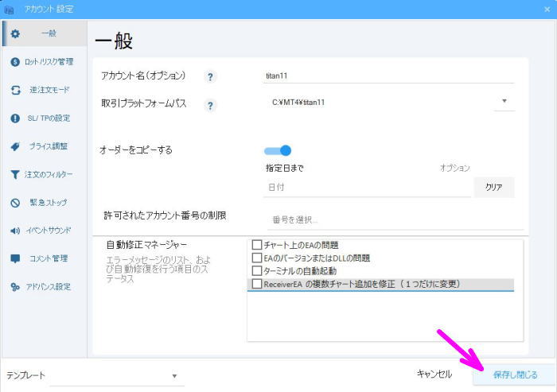The width and height of the screenshot is (557, 392).
Task: Click the app icon in title bar
Action: pyautogui.click(x=9, y=10)
